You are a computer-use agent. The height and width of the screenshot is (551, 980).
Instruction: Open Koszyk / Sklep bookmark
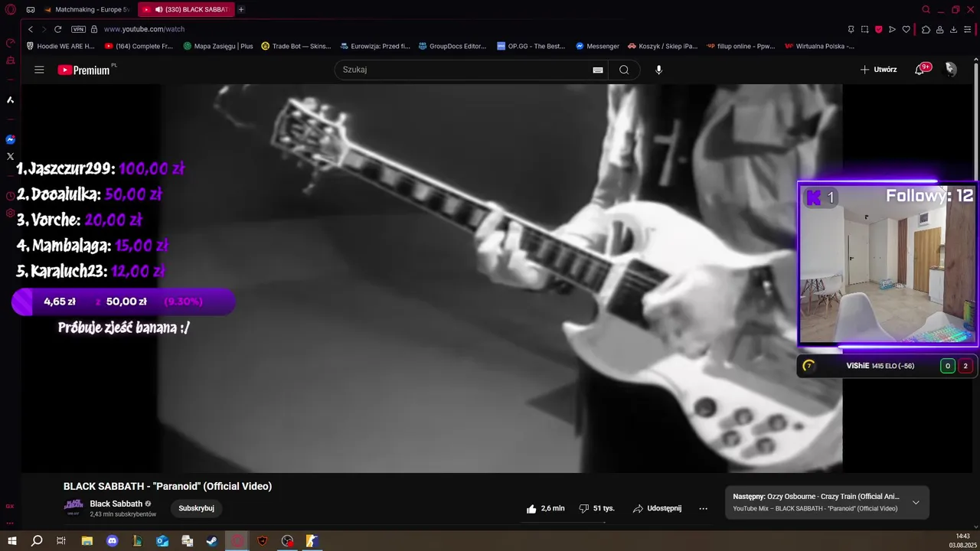tap(663, 46)
